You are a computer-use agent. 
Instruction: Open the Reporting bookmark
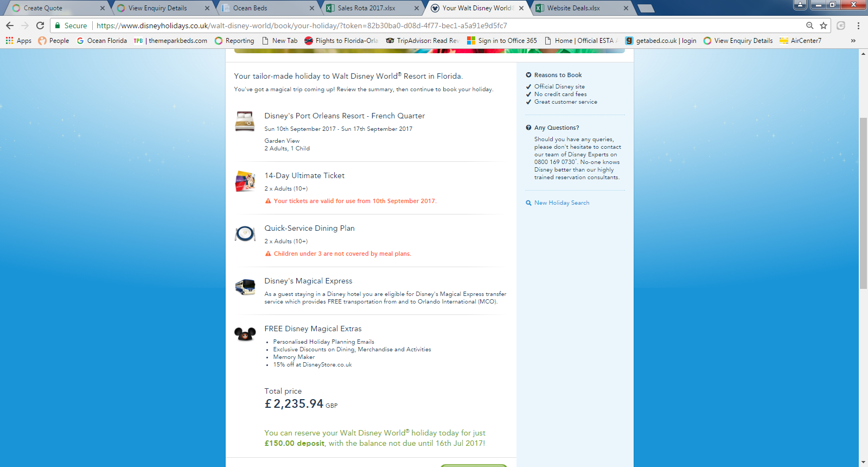[x=234, y=41]
